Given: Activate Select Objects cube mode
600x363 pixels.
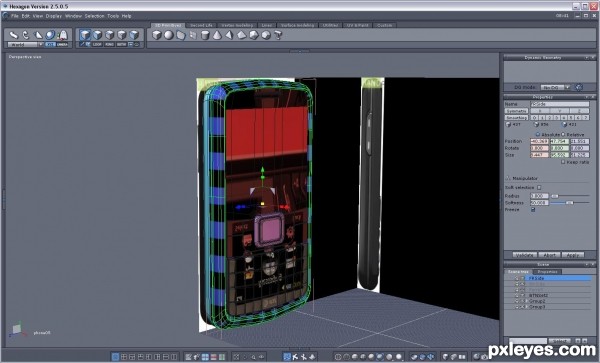Looking at the screenshot, I should tap(85, 35).
